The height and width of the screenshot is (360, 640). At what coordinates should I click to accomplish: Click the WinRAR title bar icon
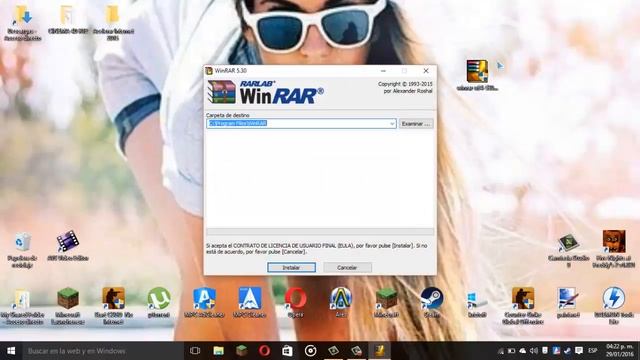209,71
